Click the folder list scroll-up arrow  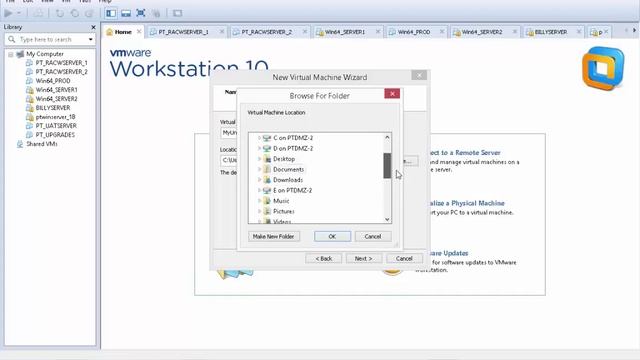click(x=387, y=138)
